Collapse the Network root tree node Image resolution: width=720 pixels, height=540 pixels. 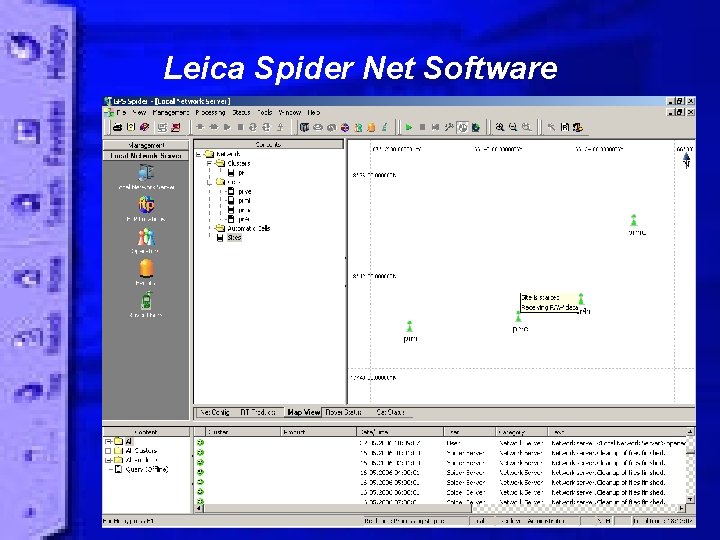[198, 154]
